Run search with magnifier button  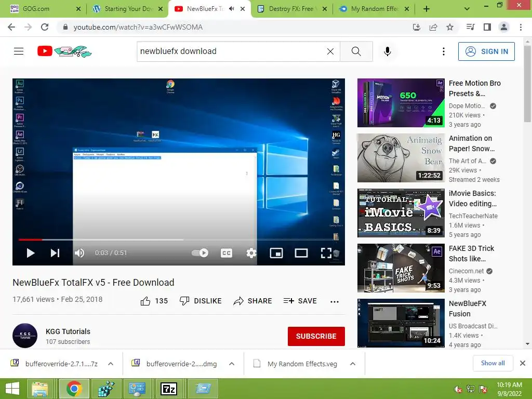coord(356,51)
